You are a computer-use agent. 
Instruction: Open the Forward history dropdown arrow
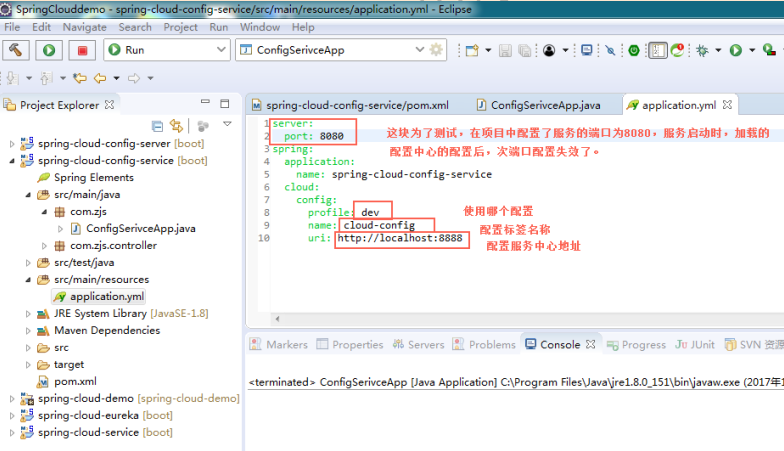pos(150,78)
